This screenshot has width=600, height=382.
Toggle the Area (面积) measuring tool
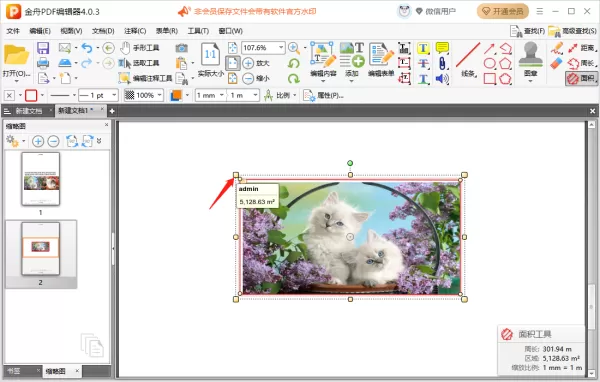(x=581, y=78)
